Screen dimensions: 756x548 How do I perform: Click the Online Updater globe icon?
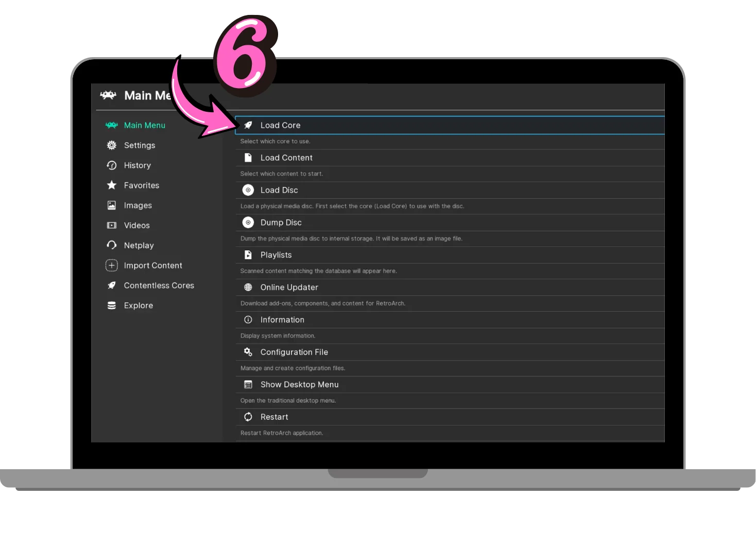click(248, 287)
